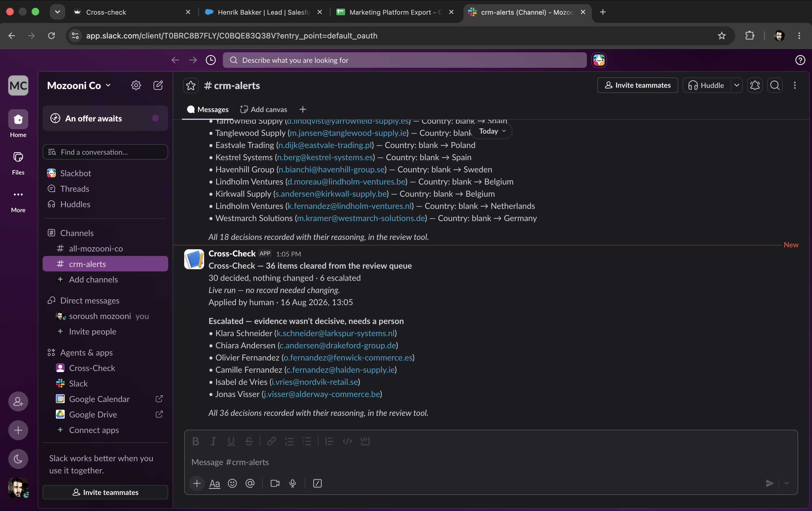Focus the Message #crm-alerts input
The height and width of the screenshot is (511, 812).
coord(491,462)
